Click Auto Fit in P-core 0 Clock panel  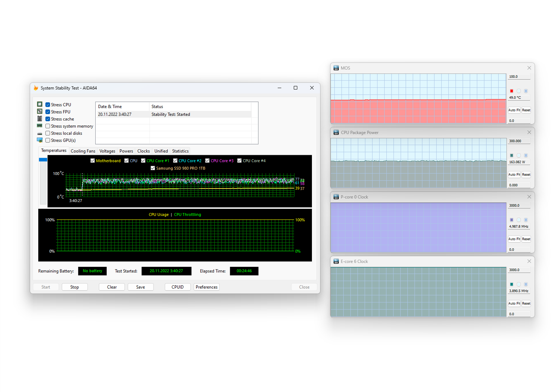click(514, 239)
